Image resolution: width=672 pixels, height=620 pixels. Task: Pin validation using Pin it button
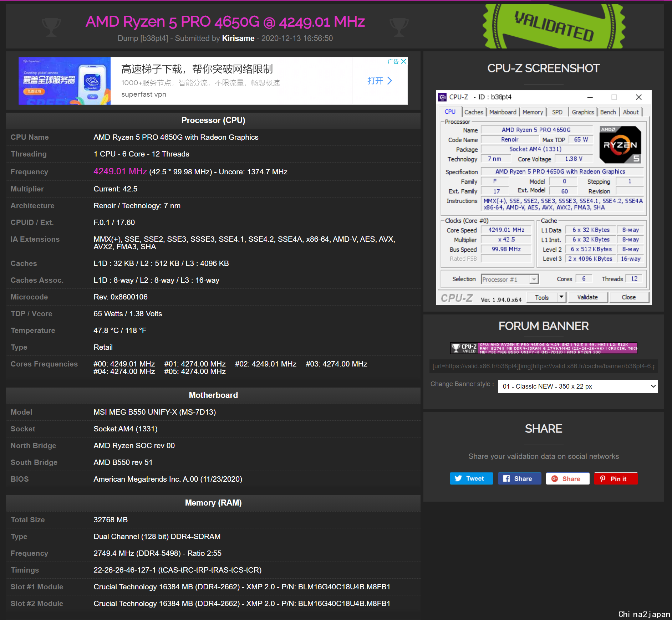[x=616, y=478]
